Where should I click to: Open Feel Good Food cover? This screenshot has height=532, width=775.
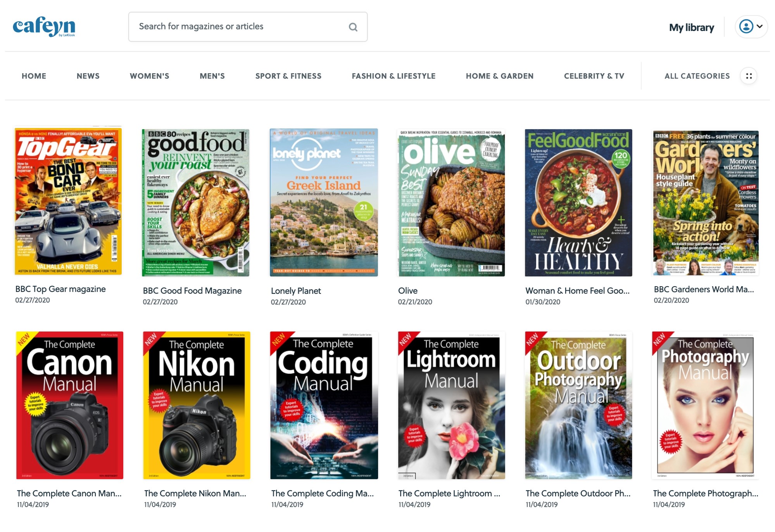click(x=578, y=202)
